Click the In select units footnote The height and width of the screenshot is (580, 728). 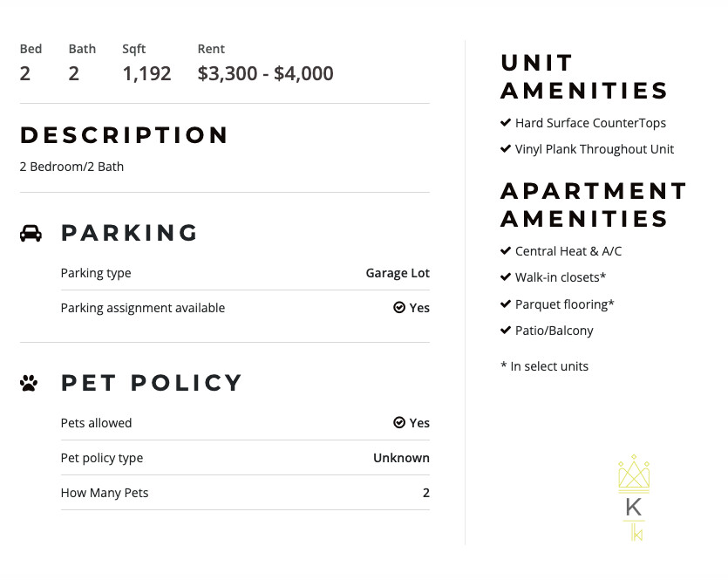[544, 366]
